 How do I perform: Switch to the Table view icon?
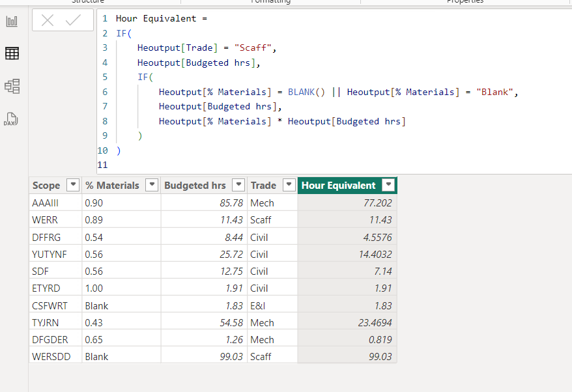click(x=12, y=53)
